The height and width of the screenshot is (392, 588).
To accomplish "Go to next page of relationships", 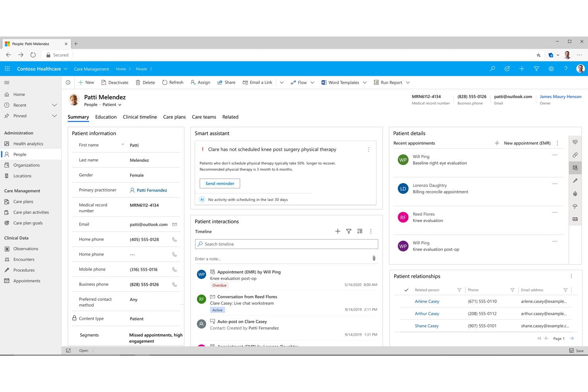I will (x=572, y=338).
